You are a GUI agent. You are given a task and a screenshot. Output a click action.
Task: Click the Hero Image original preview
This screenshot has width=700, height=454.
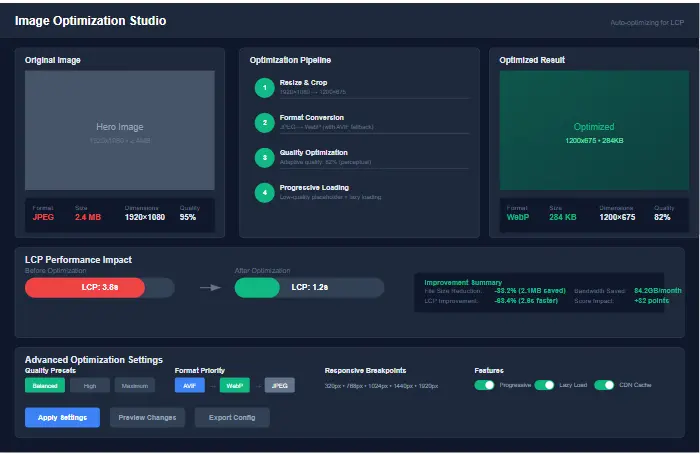[120, 130]
